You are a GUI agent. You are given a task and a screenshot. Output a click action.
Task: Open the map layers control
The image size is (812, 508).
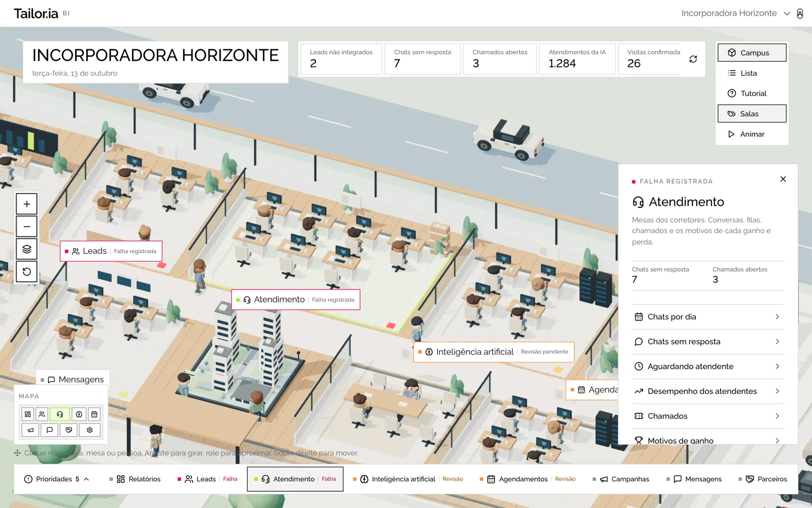[x=27, y=249]
